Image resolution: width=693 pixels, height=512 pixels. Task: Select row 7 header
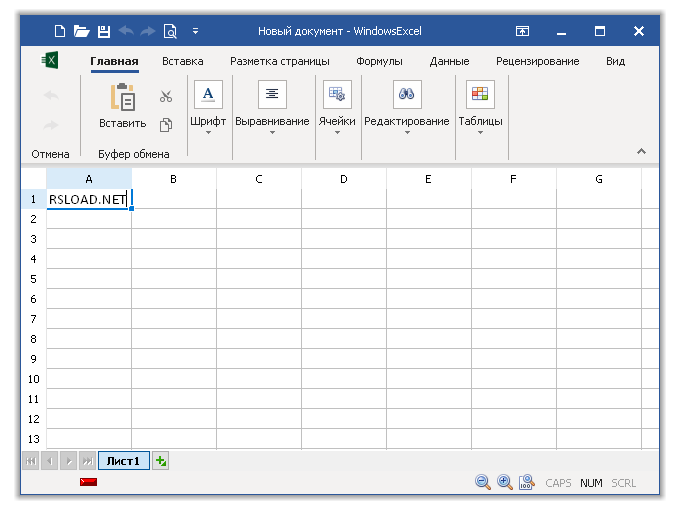[34, 319]
